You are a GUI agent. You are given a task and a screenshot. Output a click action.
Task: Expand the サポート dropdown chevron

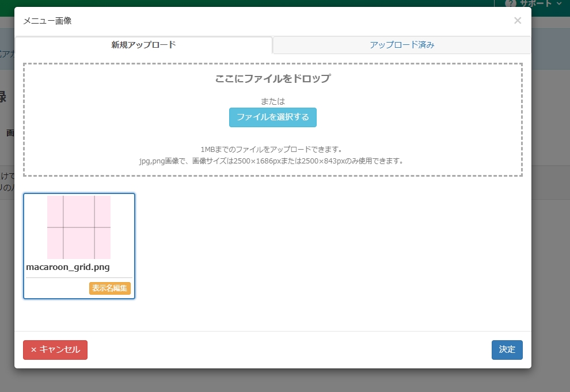tap(558, 3)
